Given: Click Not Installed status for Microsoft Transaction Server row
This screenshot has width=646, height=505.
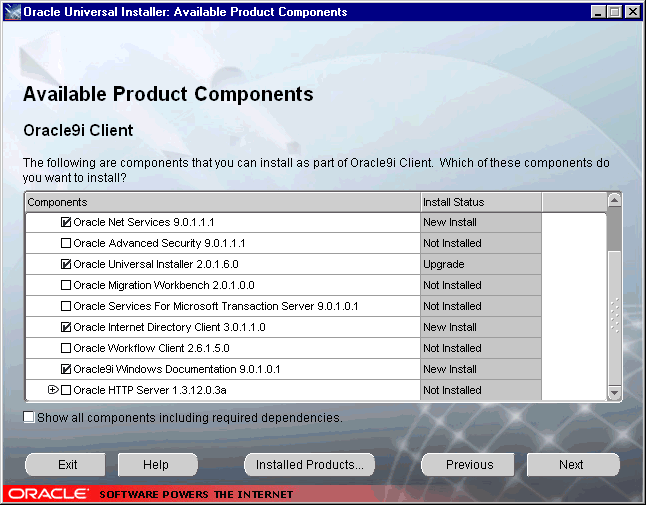Looking at the screenshot, I should 481,306.
